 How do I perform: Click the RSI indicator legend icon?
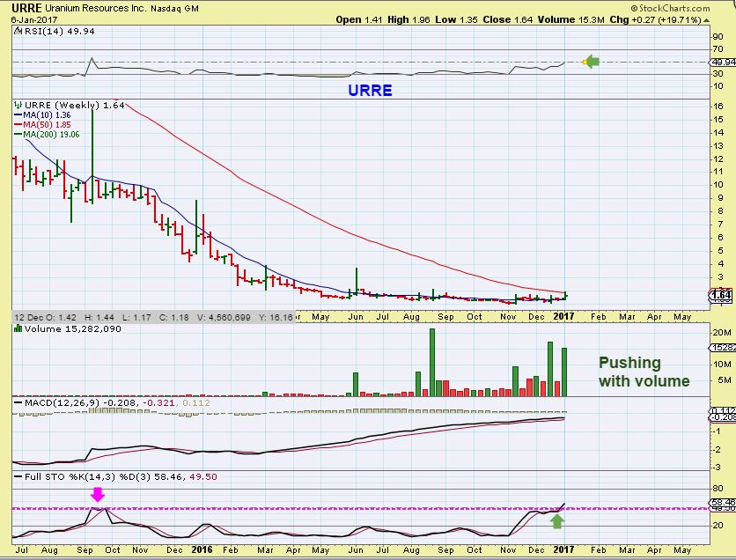[x=18, y=32]
